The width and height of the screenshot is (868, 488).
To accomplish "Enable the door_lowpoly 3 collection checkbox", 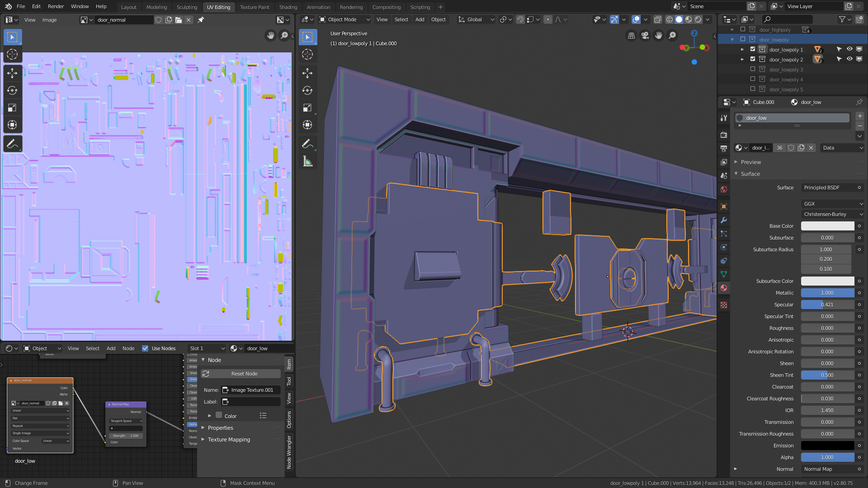I will pos(753,69).
